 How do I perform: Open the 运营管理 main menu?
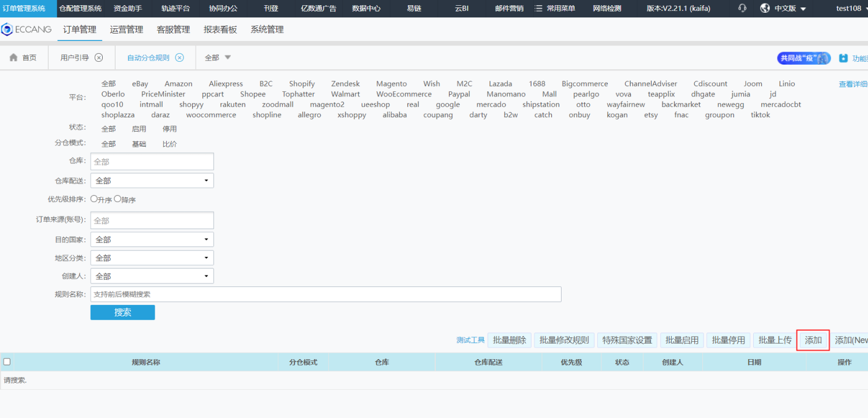[126, 29]
